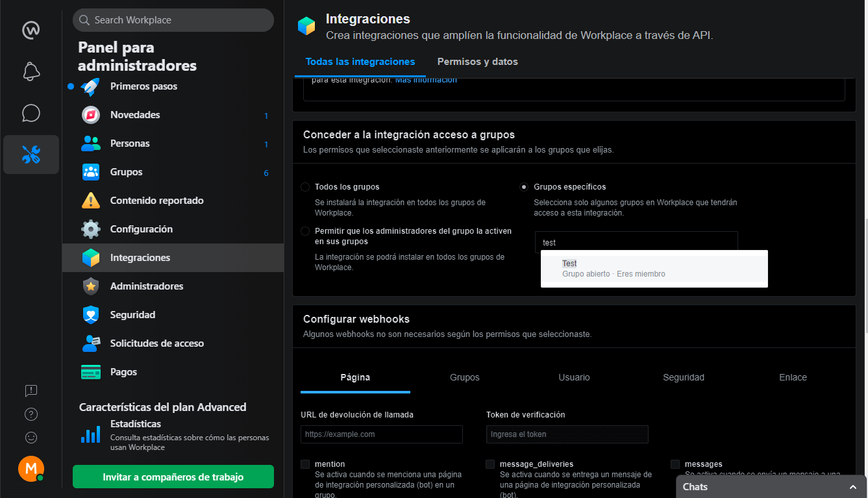Click the Contenido reportado warning icon

coord(91,201)
